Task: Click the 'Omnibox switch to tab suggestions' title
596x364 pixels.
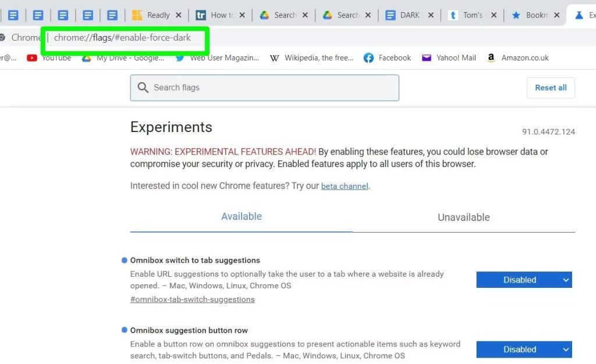Action: point(195,260)
